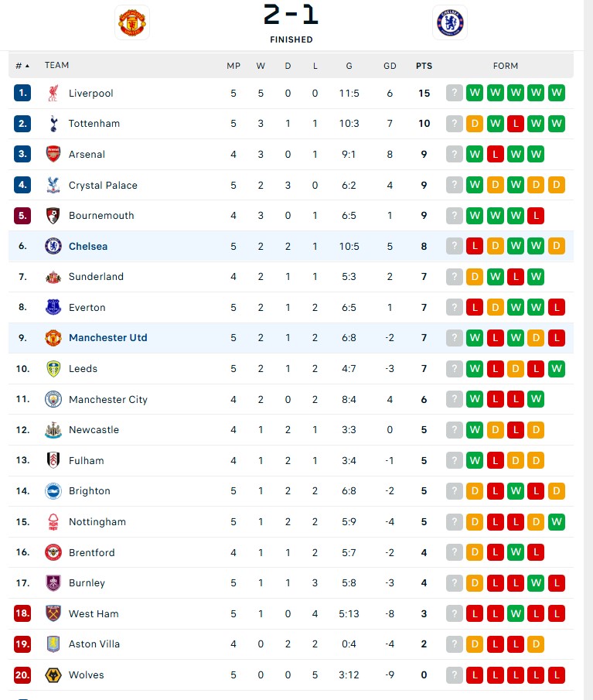This screenshot has height=700, width=593.
Task: Open Liverpool's club crest icon in table
Action: click(x=53, y=94)
